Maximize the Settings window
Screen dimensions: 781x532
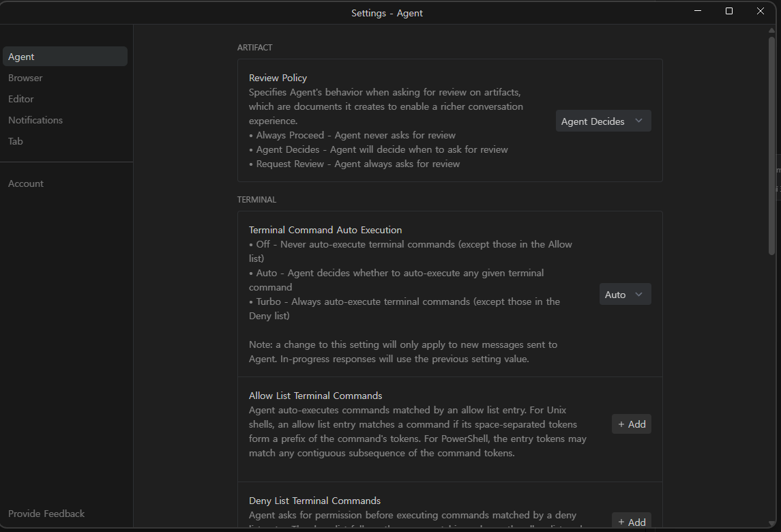[729, 11]
